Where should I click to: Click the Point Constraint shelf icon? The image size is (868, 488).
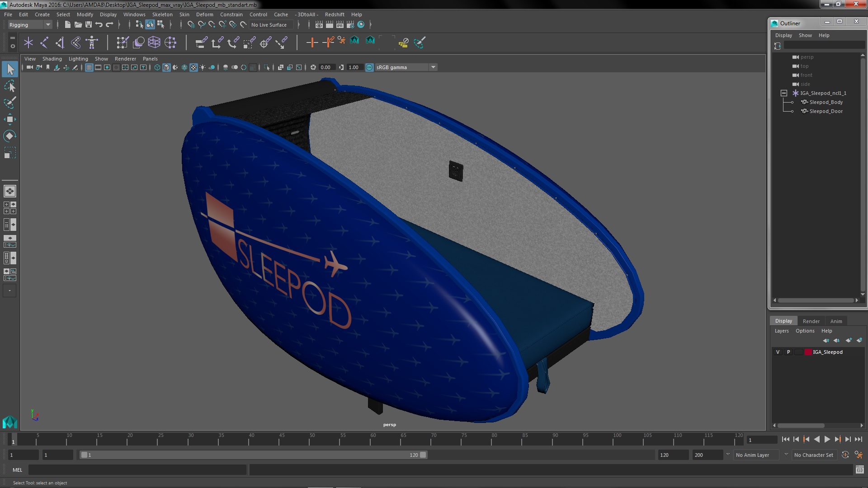tap(217, 42)
